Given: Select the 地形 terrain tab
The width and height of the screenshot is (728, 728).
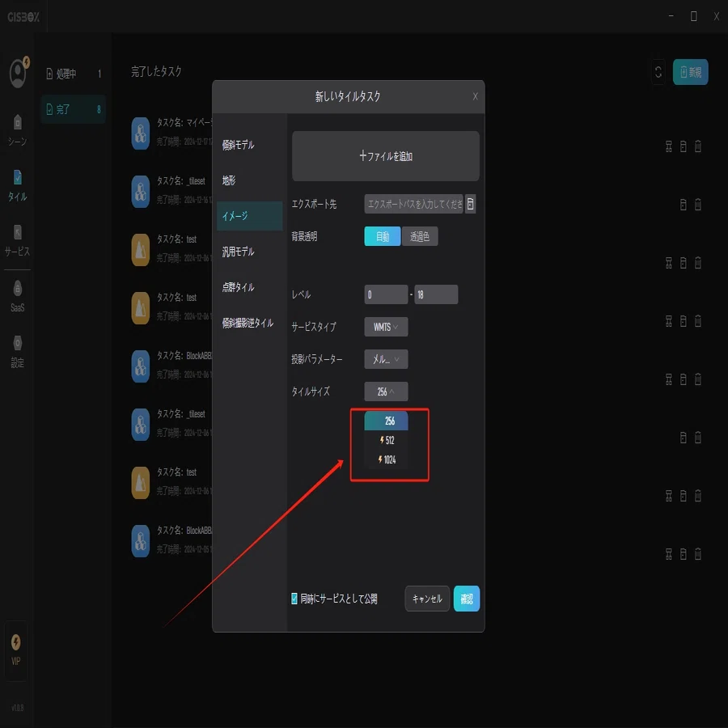Looking at the screenshot, I should coord(249,180).
